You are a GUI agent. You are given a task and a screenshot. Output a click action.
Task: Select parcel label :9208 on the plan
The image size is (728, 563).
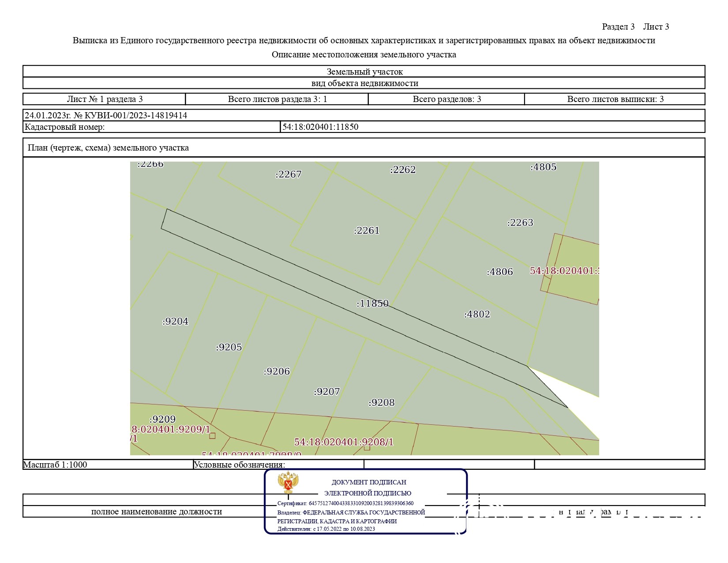point(382,403)
